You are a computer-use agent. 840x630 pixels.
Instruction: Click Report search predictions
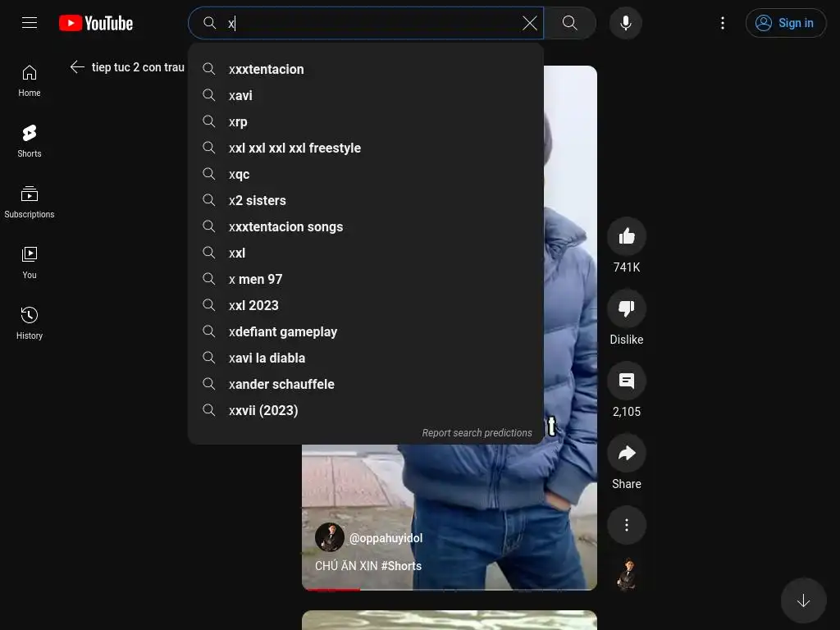point(477,433)
